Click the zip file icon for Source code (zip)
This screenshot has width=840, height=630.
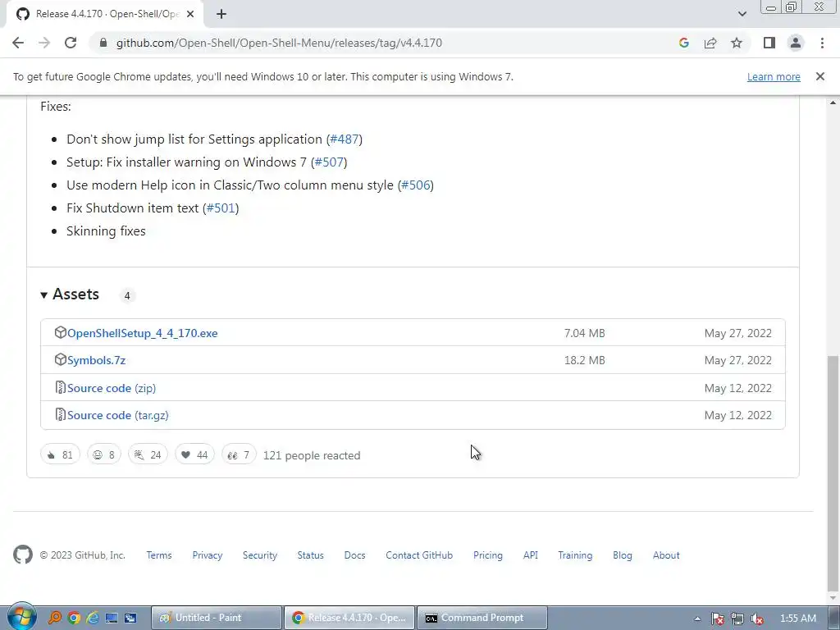click(x=61, y=387)
